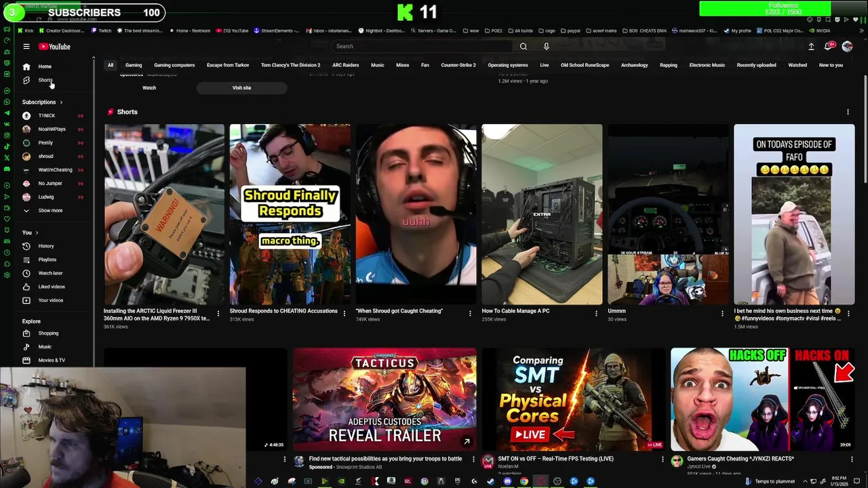Image resolution: width=868 pixels, height=488 pixels.
Task: Open Your videos in the sidebar
Action: pyautogui.click(x=50, y=300)
